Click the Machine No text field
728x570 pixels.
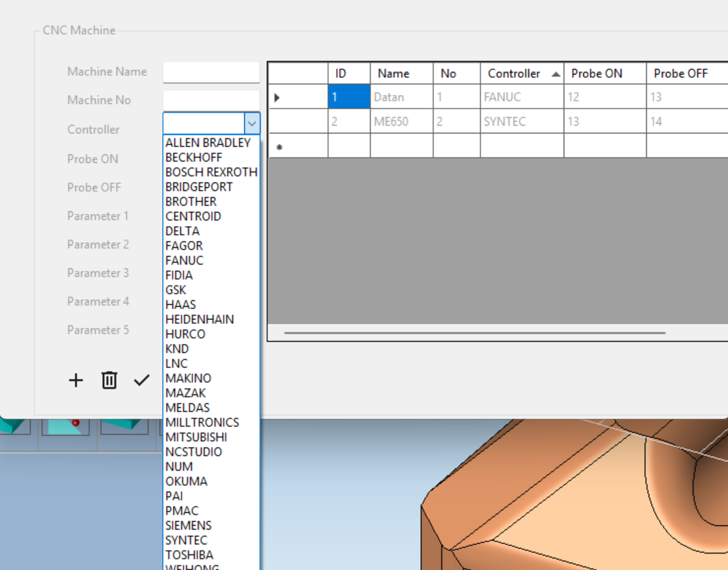pyautogui.click(x=211, y=100)
